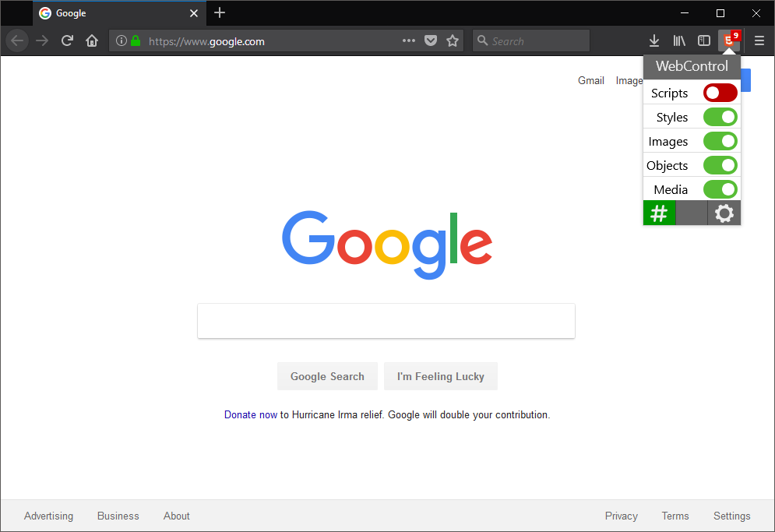Select the Google browser tab
This screenshot has height=532, width=775.
point(120,13)
